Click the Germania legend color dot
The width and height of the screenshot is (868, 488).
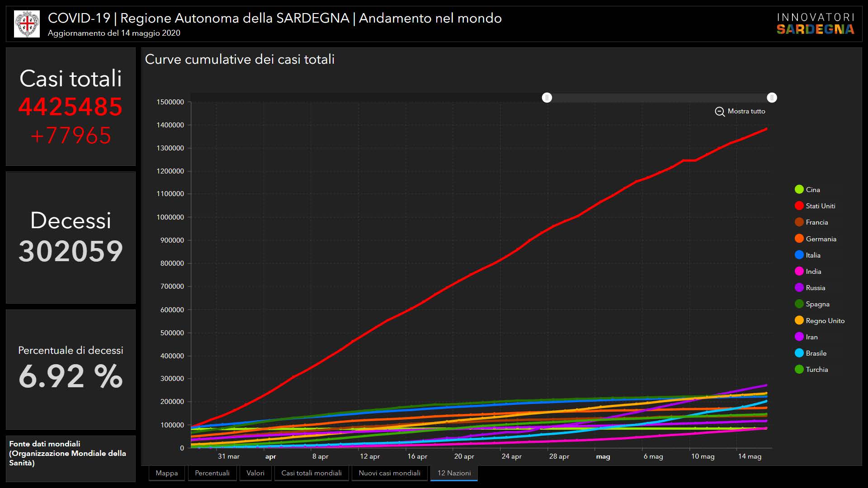pyautogui.click(x=799, y=239)
